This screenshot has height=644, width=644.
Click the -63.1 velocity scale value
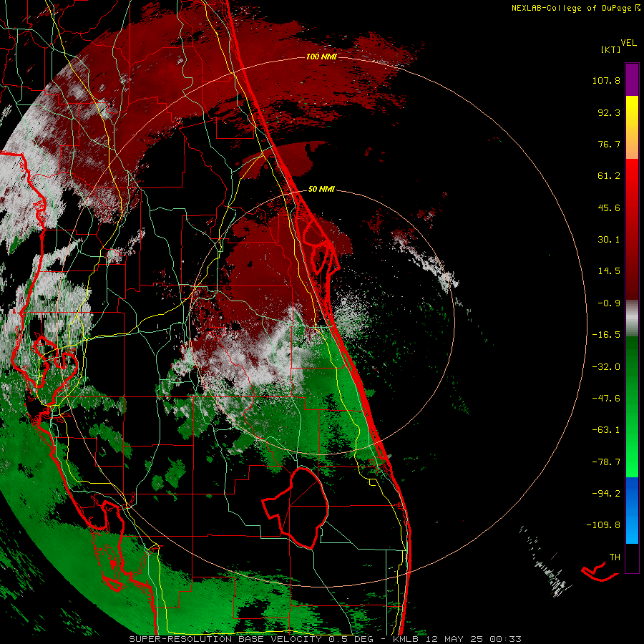point(606,430)
